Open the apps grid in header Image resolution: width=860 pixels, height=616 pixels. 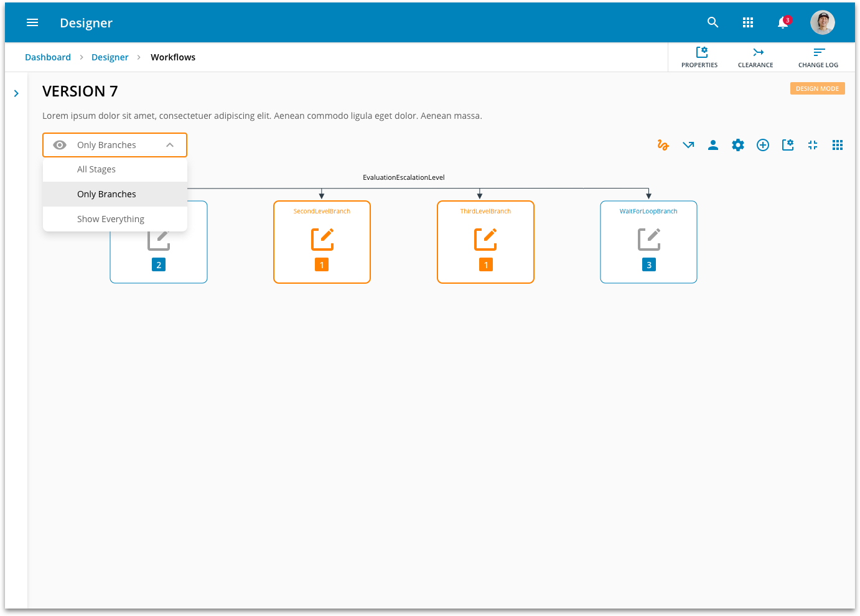[748, 23]
